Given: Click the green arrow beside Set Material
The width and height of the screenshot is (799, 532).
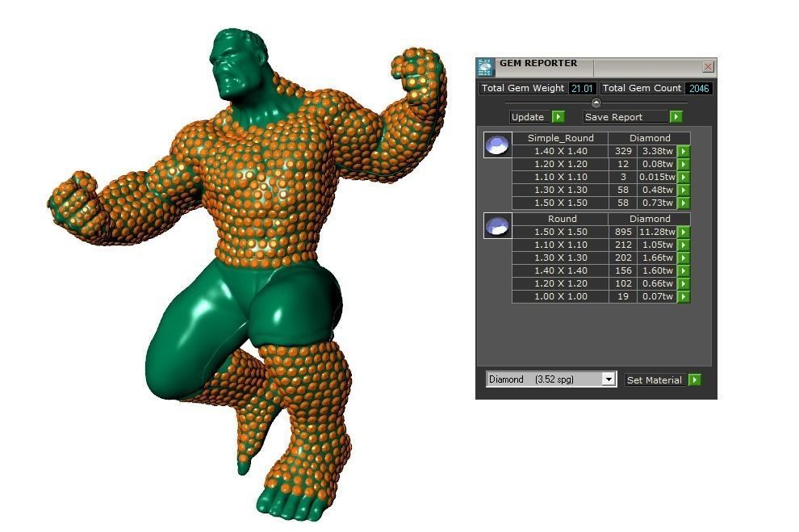Looking at the screenshot, I should click(695, 379).
